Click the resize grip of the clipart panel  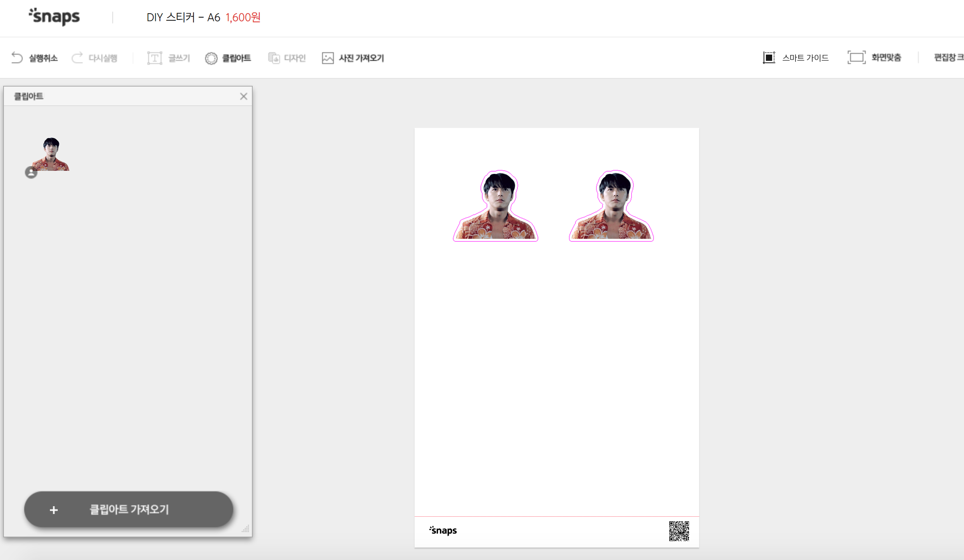(246, 529)
